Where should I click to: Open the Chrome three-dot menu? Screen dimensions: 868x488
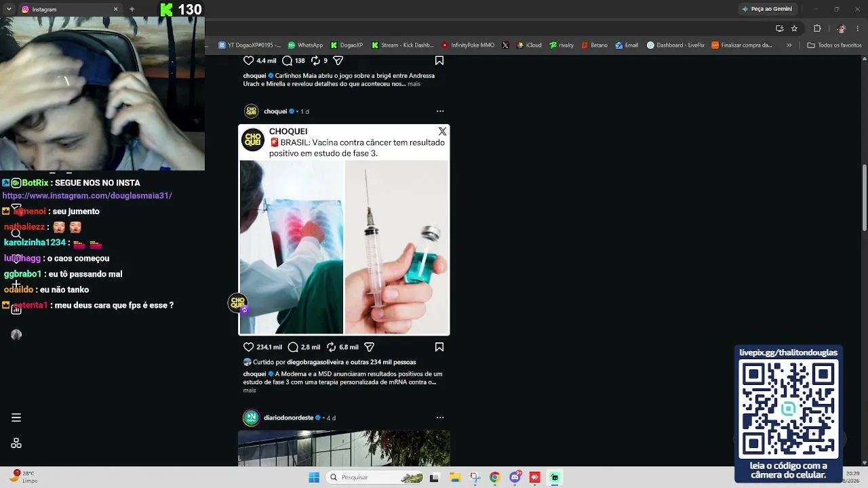click(859, 28)
